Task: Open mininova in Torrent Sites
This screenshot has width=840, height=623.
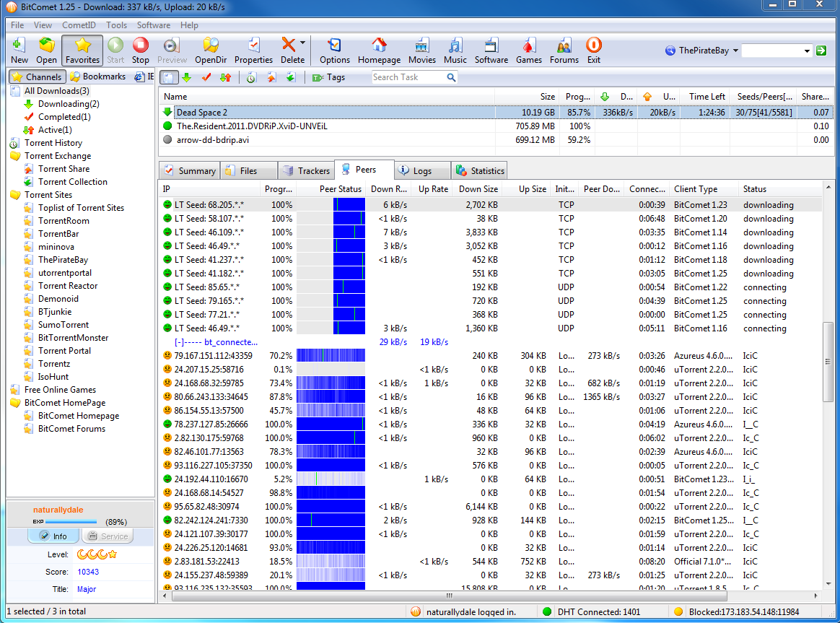Action: (x=56, y=247)
